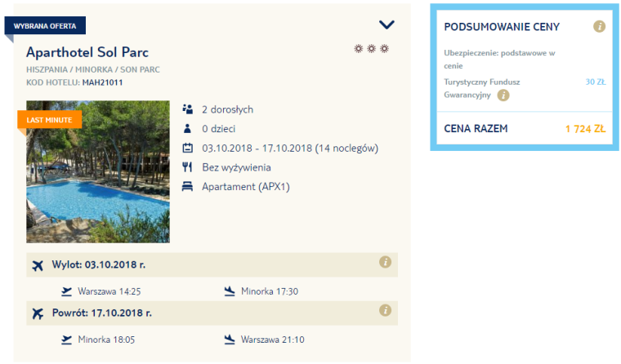Viewport: 621px width, 364px height.
Task: Click the WYBRANA OFERTA label
Action: pos(45,26)
